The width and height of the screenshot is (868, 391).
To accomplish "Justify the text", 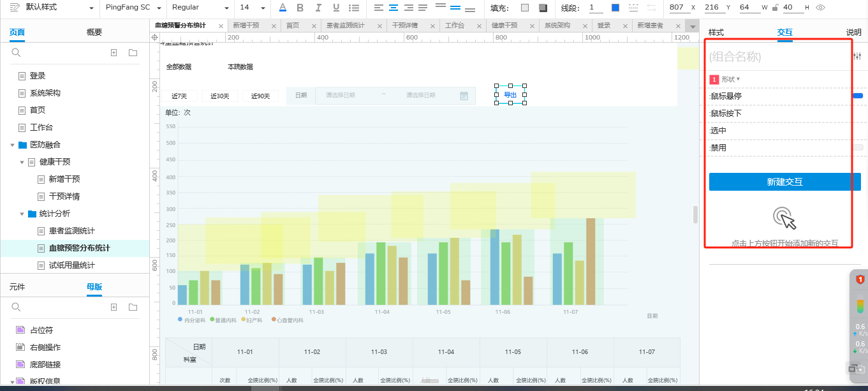I will tap(423, 8).
